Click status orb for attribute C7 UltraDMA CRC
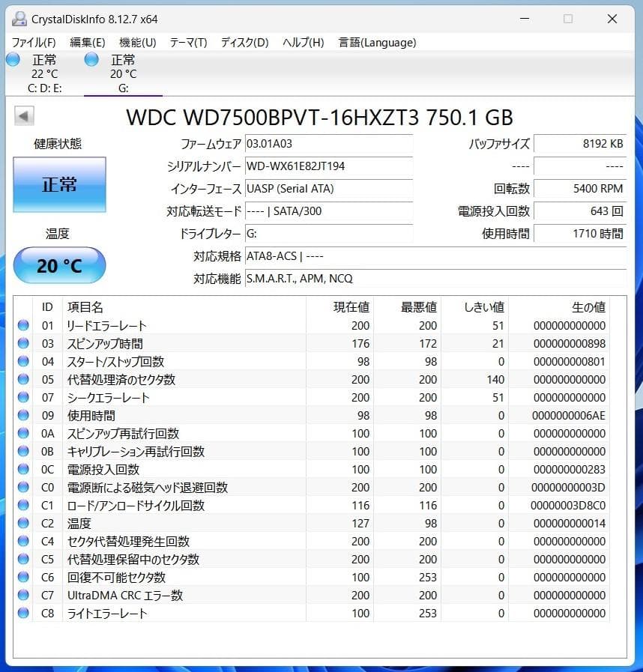The width and height of the screenshot is (643, 672). point(23,596)
